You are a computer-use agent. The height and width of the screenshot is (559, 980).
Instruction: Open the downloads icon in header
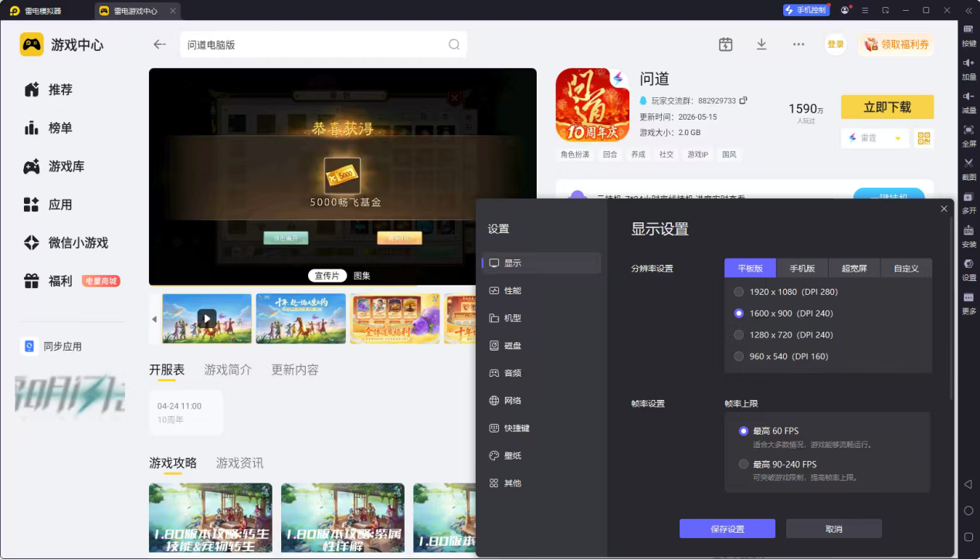pos(761,45)
